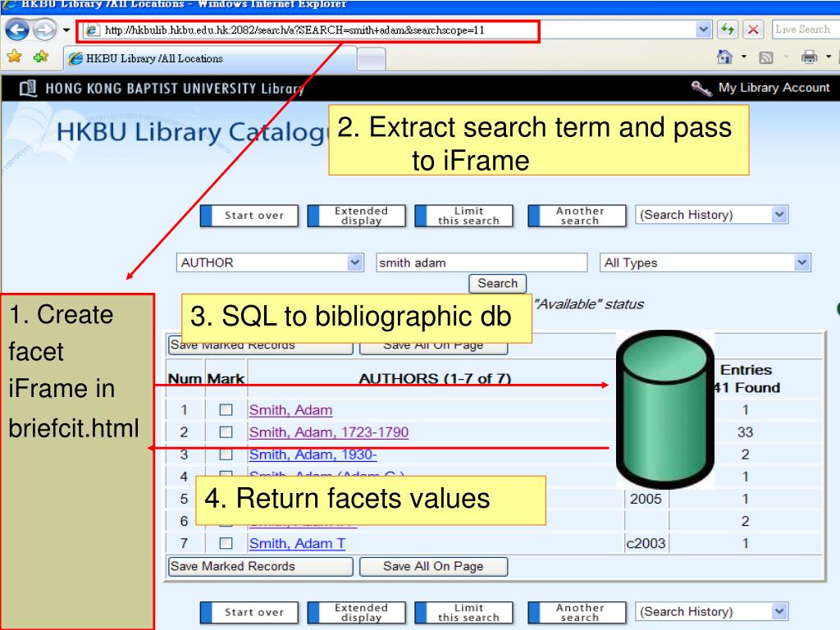Open the Smith, Adam T link
The width and height of the screenshot is (840, 630).
tap(297, 543)
